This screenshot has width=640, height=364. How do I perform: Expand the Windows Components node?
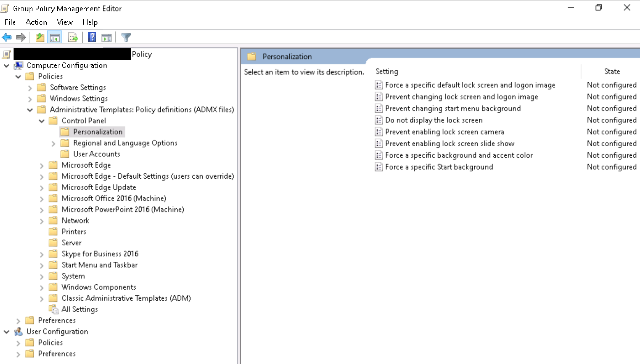[42, 288]
